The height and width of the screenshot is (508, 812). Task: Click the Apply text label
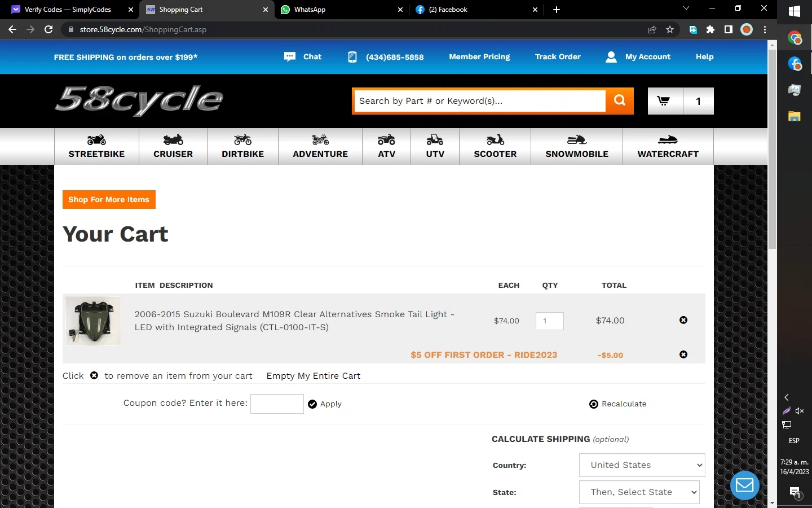coord(331,404)
